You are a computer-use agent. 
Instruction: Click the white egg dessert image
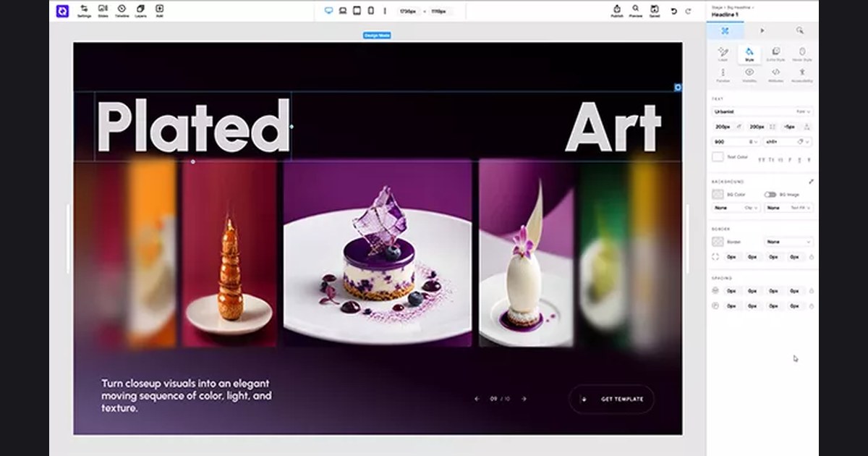pos(526,253)
